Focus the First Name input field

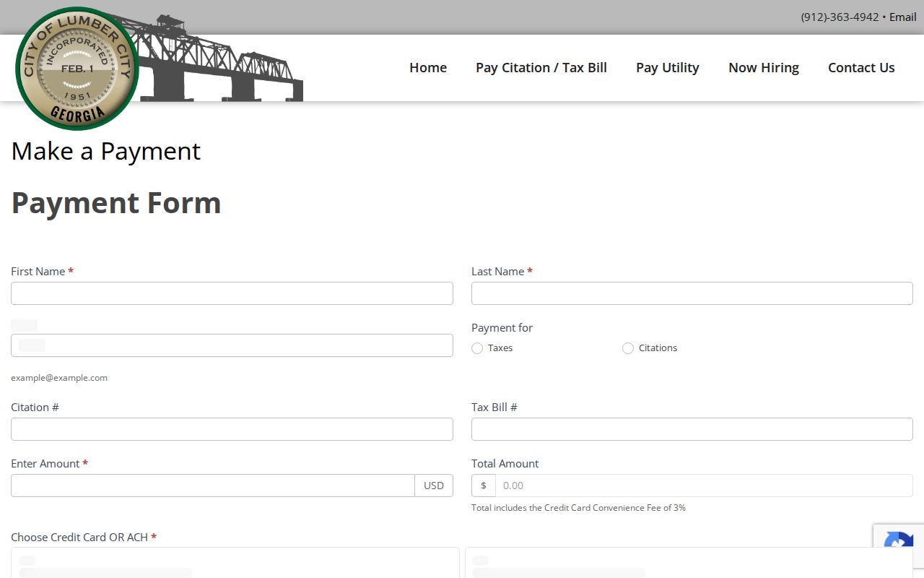(232, 293)
